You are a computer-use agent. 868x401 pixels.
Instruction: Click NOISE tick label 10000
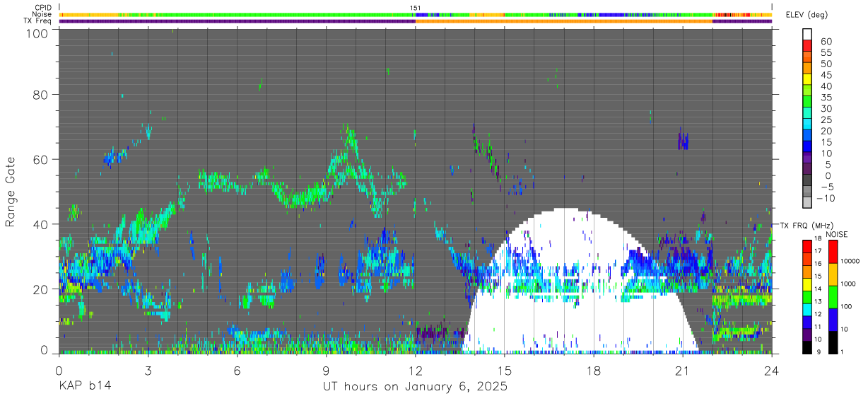[850, 261]
